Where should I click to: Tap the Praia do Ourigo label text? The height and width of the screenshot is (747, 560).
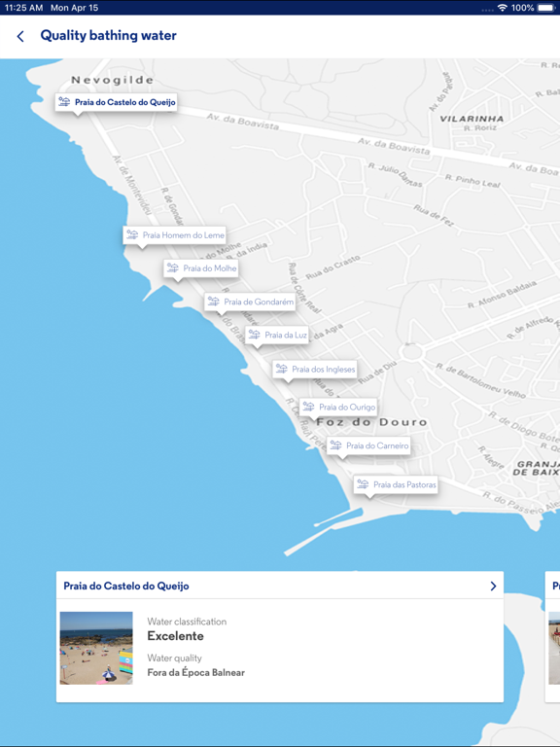[x=347, y=407]
